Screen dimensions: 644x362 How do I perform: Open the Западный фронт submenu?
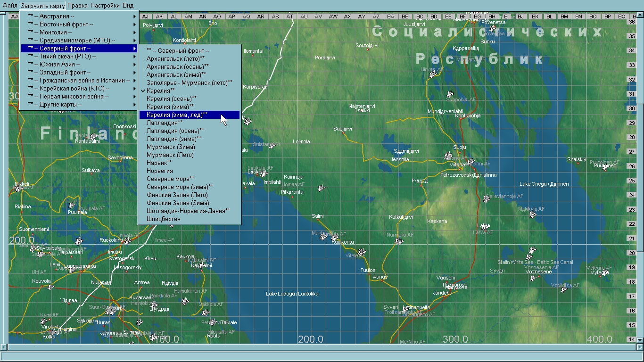(x=80, y=73)
